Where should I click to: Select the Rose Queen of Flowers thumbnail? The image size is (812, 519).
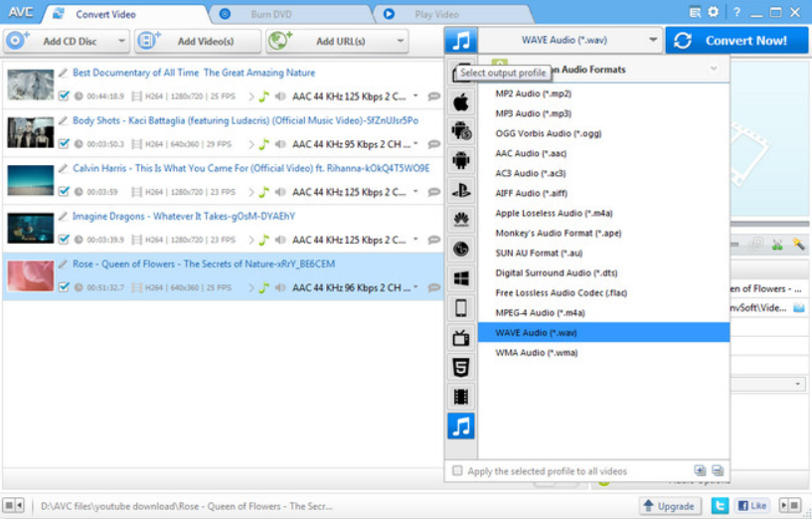(31, 275)
